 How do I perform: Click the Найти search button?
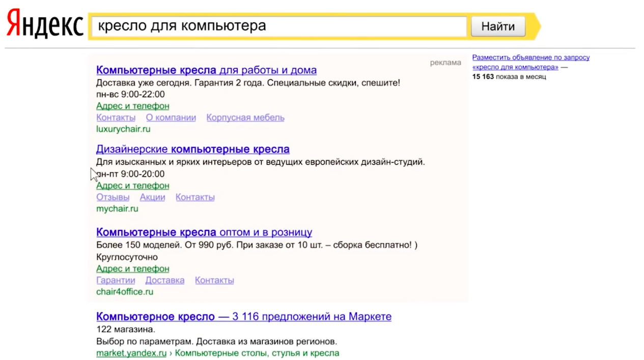498,26
